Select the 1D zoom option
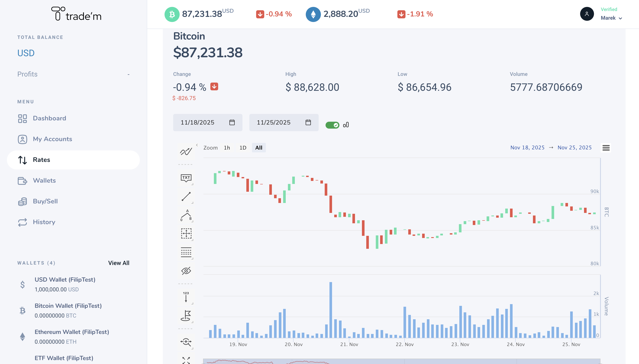 pyautogui.click(x=242, y=147)
